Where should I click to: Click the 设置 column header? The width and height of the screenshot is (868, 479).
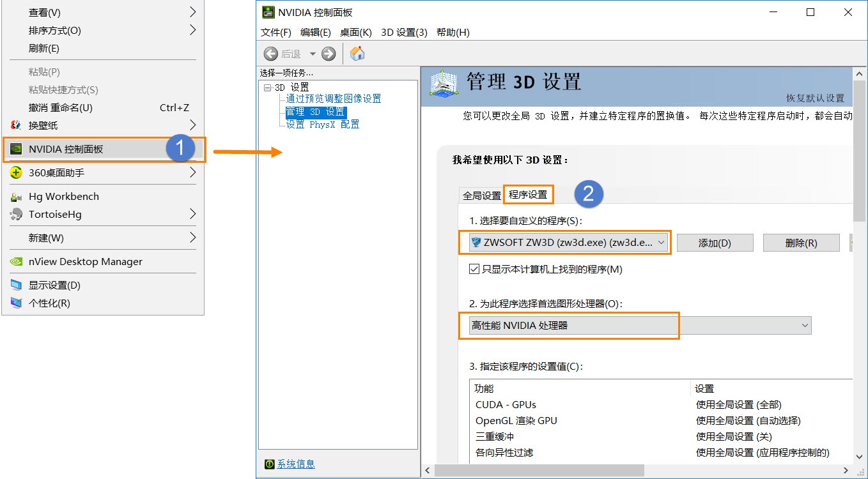tap(772, 388)
